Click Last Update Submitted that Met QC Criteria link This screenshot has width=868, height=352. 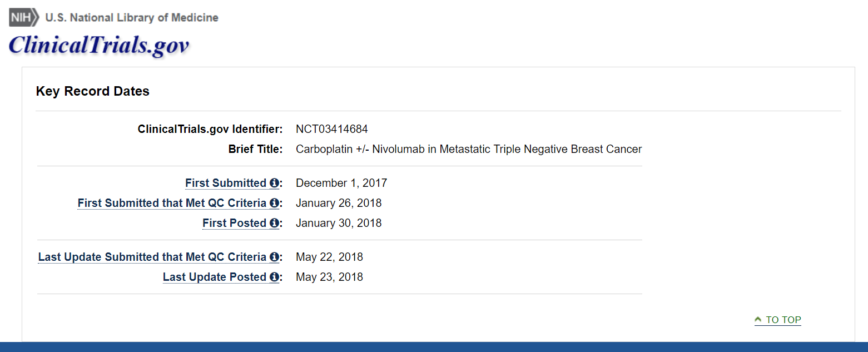coord(152,257)
